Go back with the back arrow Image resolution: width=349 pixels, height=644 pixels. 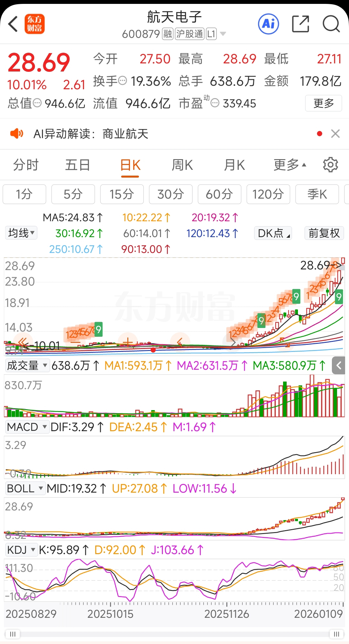click(13, 24)
